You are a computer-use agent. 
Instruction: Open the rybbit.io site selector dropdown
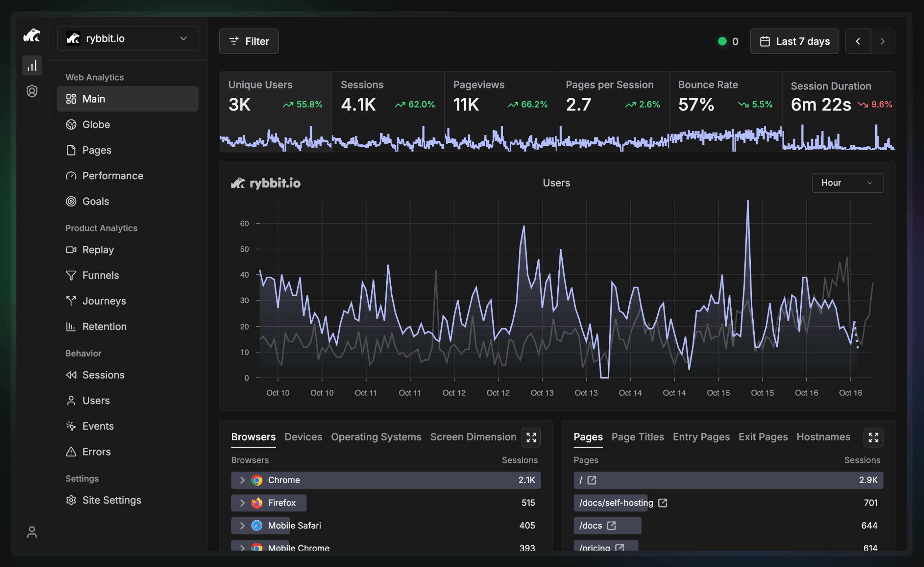tap(127, 39)
